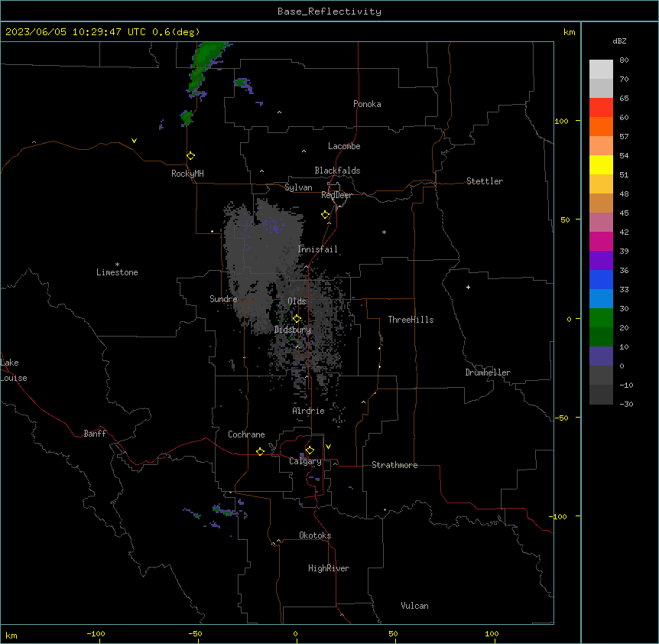This screenshot has height=644, width=659.
Task: Click the green 30 dBZ legend swatch
Action: pyautogui.click(x=601, y=318)
